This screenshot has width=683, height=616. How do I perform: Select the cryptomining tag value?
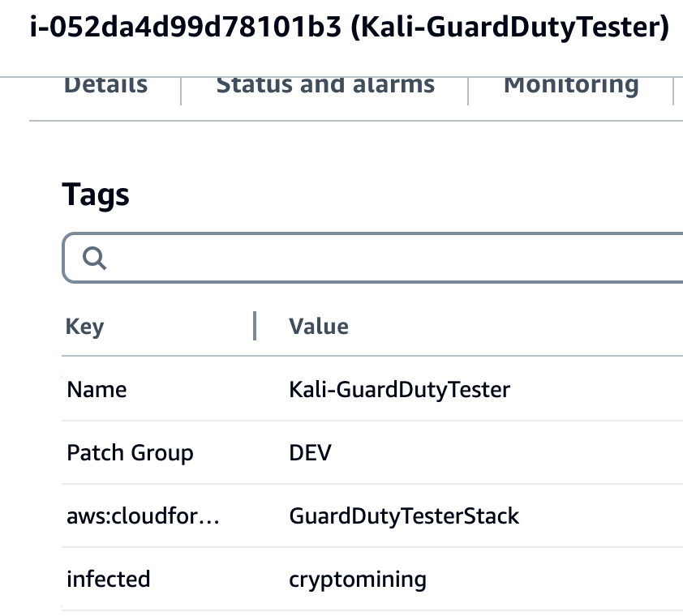point(356,579)
